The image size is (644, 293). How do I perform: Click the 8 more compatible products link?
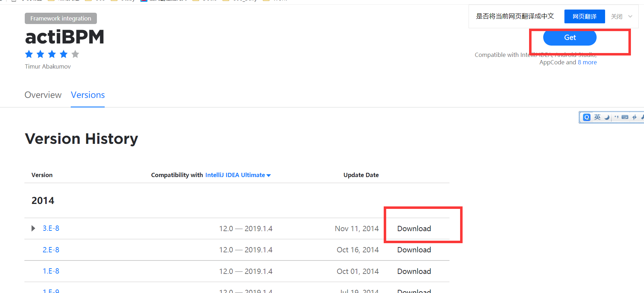click(587, 62)
